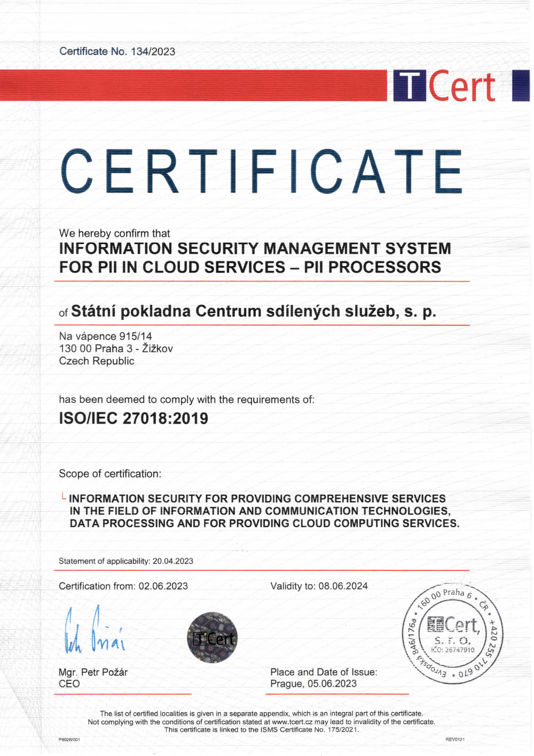Click scope line starting 'IN THE FIELD OF INFORMATION'
The height and width of the screenshot is (756, 534).
point(260,511)
